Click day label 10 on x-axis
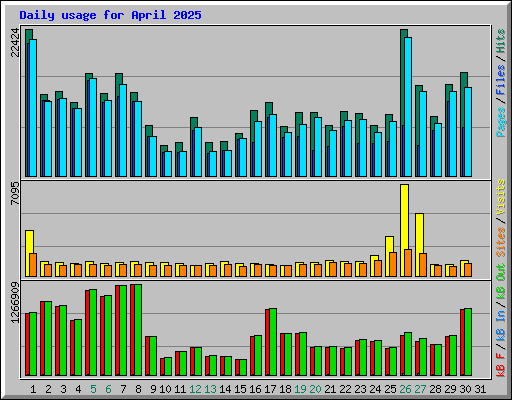This screenshot has height=400, width=512. (165, 389)
